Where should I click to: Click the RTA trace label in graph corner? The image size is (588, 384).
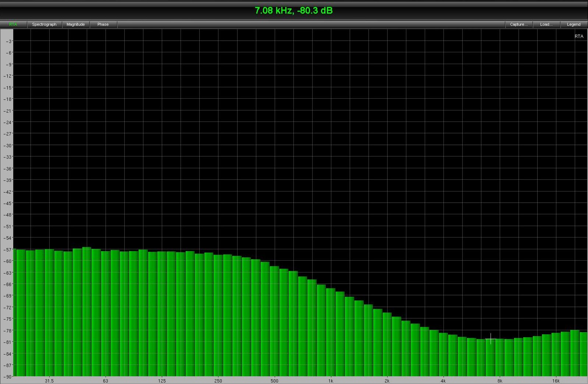pos(578,36)
